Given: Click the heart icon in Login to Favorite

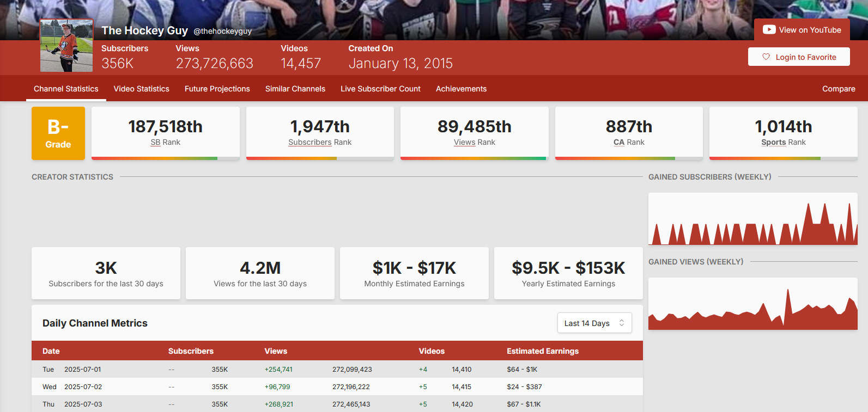Looking at the screenshot, I should tap(766, 57).
